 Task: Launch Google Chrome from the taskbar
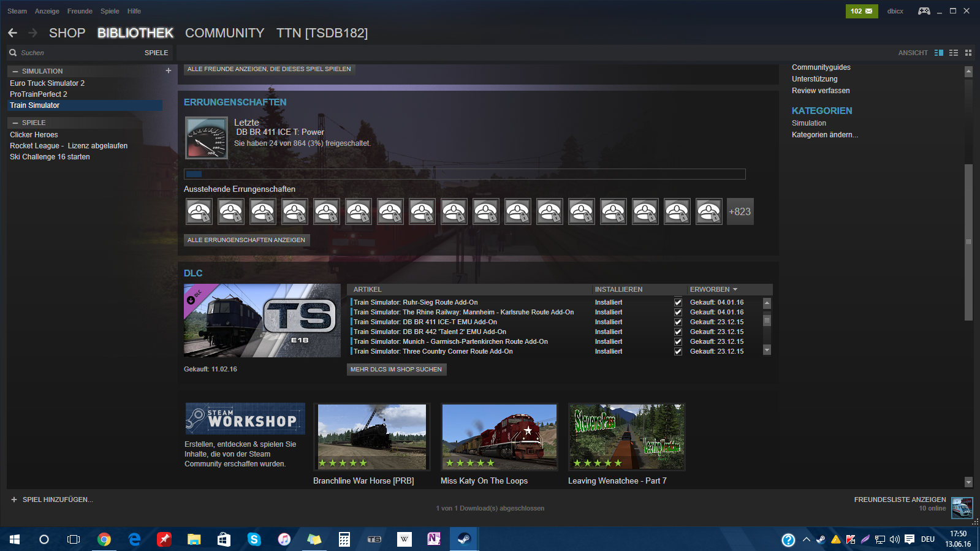click(104, 539)
